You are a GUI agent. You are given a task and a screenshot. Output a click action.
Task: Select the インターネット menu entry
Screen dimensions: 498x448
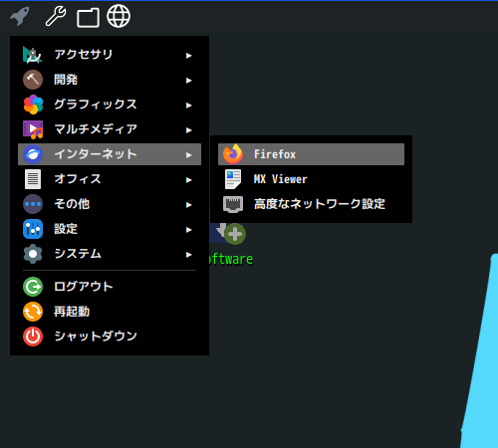coord(110,154)
